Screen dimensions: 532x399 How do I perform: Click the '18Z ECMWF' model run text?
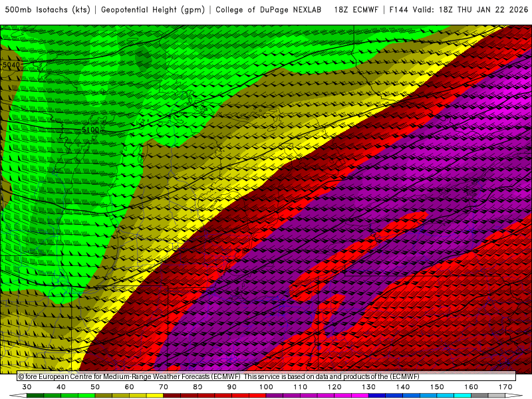[x=356, y=10]
